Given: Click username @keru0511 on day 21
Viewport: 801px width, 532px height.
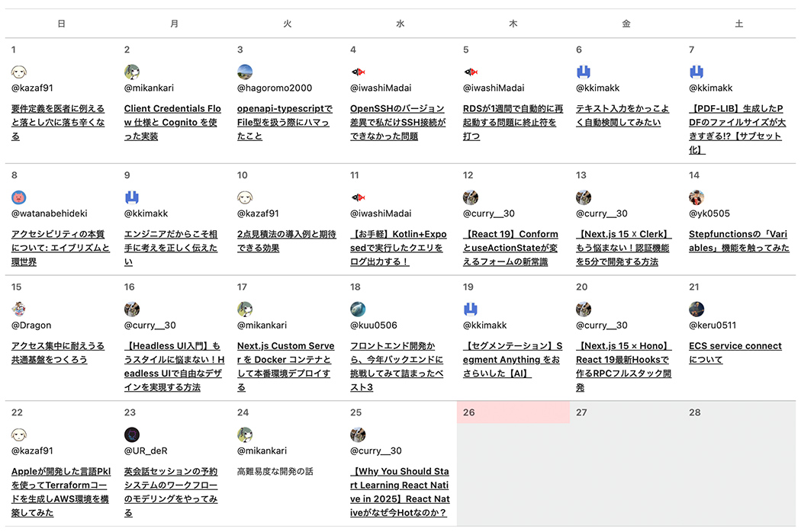Looking at the screenshot, I should coord(712,325).
